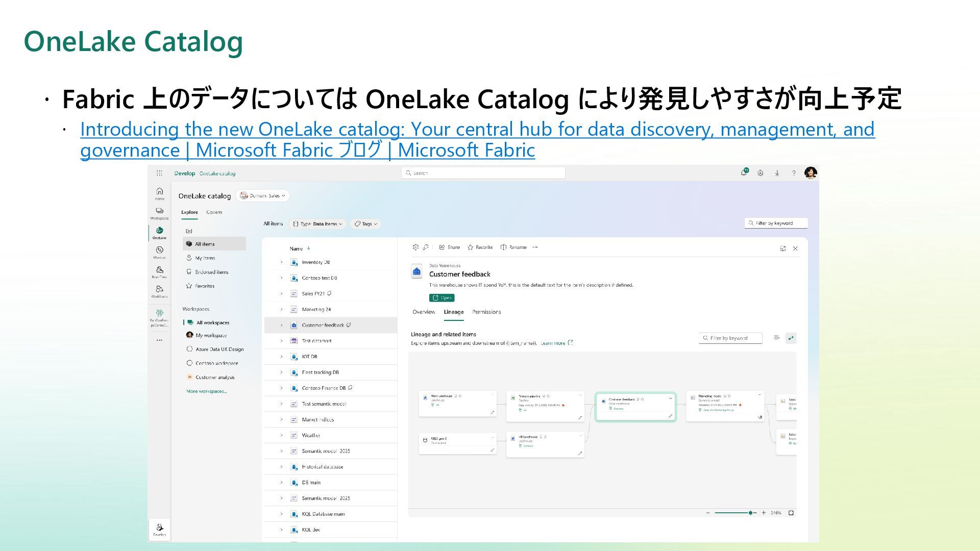This screenshot has height=551, width=980.
Task: Click item settings gear in details toolbar
Action: 415,247
